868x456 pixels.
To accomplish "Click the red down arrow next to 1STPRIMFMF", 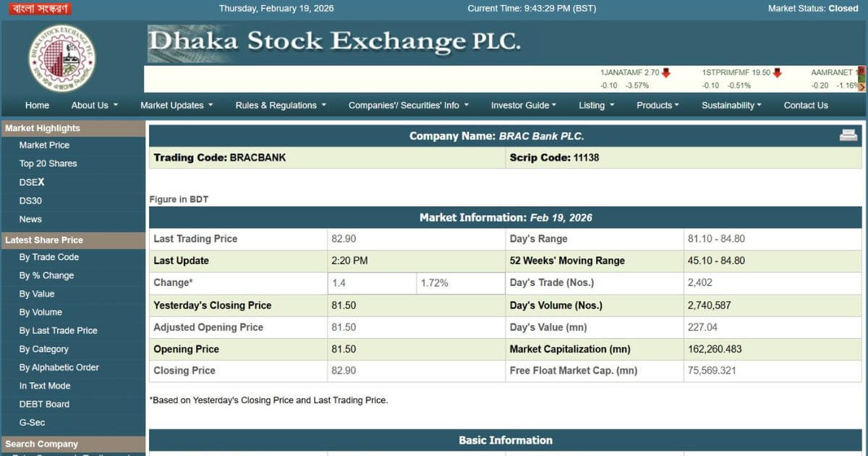I will pyautogui.click(x=777, y=73).
